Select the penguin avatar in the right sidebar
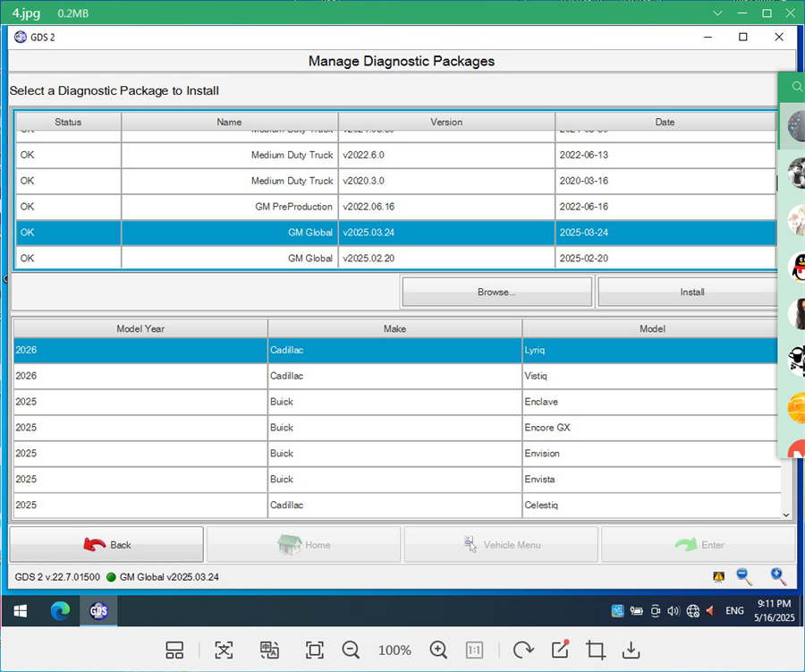The height and width of the screenshot is (672, 805). [797, 268]
